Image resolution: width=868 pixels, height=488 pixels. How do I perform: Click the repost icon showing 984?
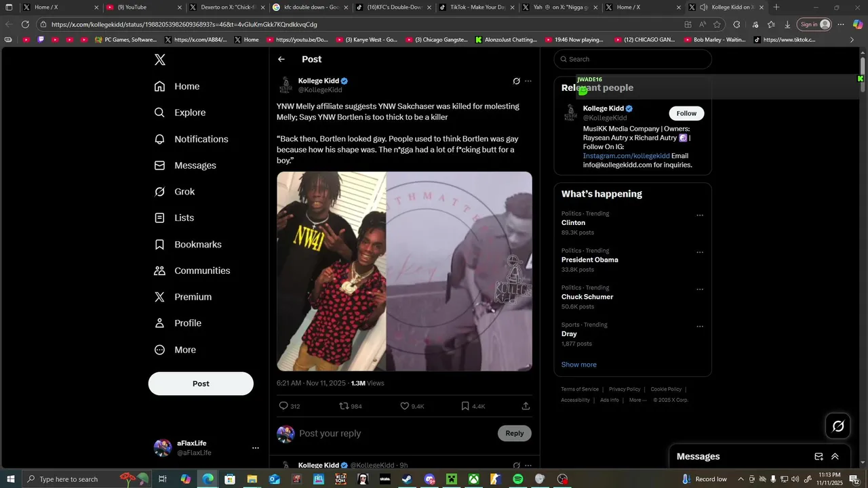[x=344, y=406]
